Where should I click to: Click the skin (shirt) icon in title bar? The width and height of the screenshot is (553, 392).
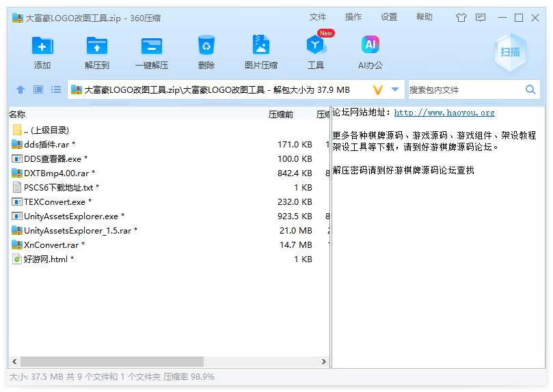click(x=461, y=17)
